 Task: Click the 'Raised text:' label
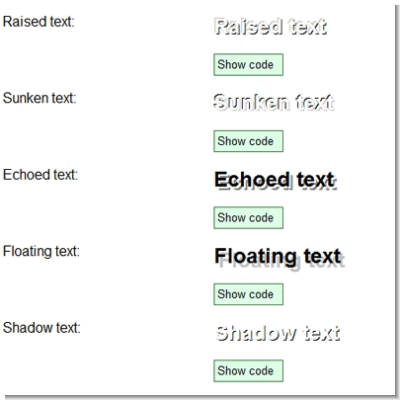pos(38,22)
